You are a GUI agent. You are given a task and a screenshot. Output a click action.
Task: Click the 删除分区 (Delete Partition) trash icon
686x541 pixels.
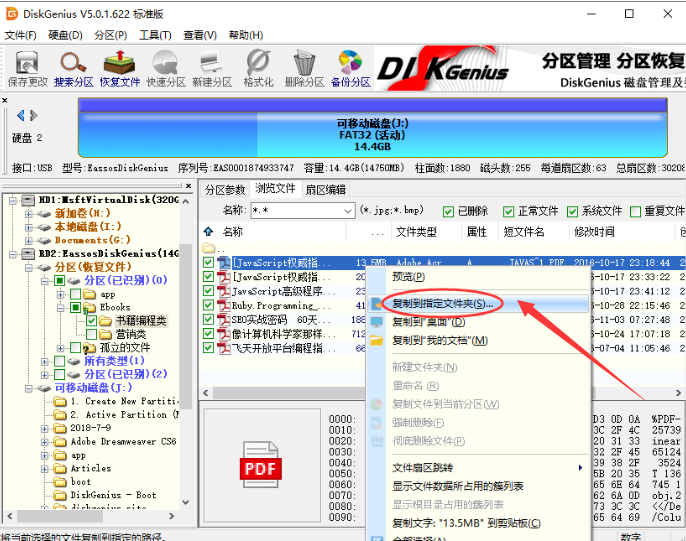(x=303, y=67)
